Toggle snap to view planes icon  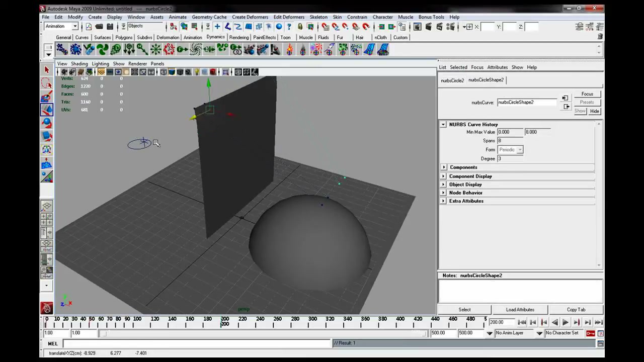click(355, 27)
